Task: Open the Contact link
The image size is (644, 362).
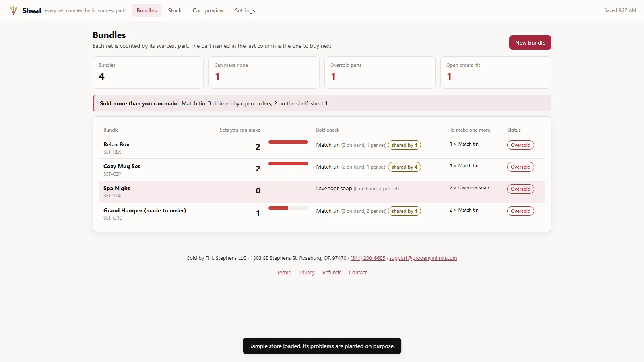Action: click(358, 273)
